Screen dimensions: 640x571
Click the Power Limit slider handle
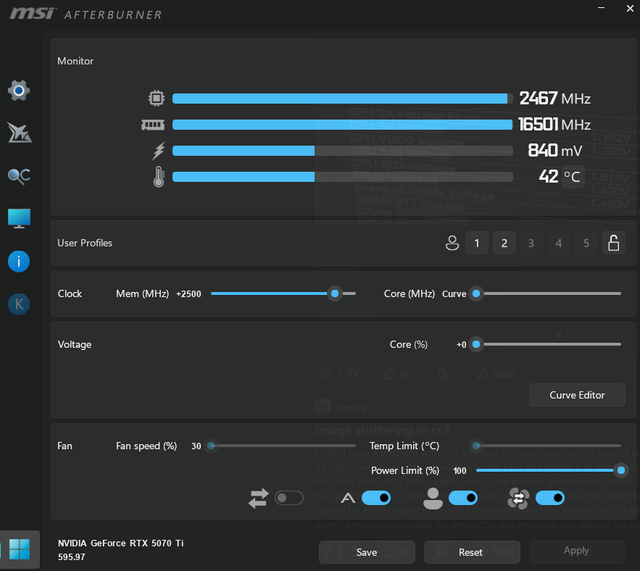tap(621, 470)
